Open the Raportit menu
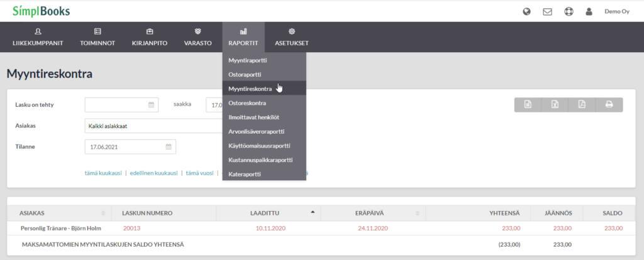This screenshot has height=260, width=644. click(x=243, y=37)
